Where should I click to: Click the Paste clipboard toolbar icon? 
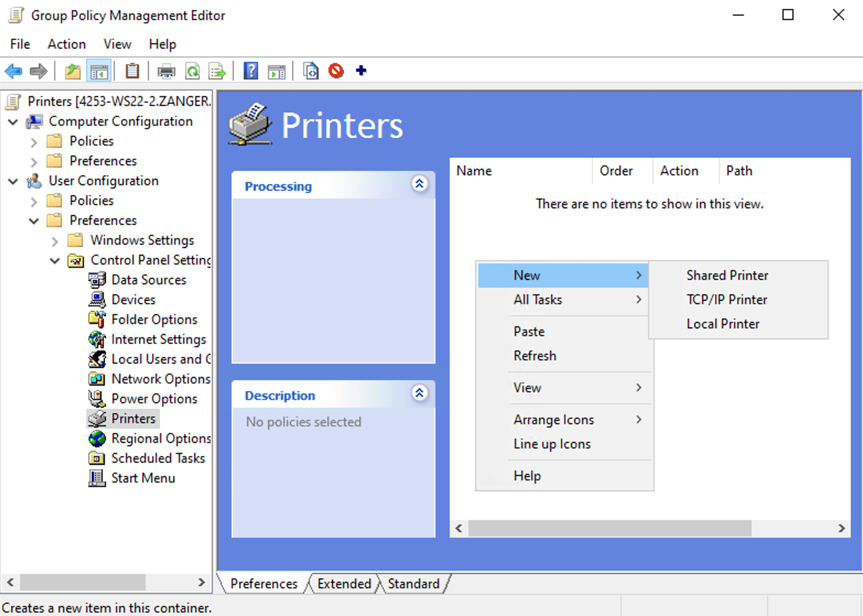click(x=132, y=71)
